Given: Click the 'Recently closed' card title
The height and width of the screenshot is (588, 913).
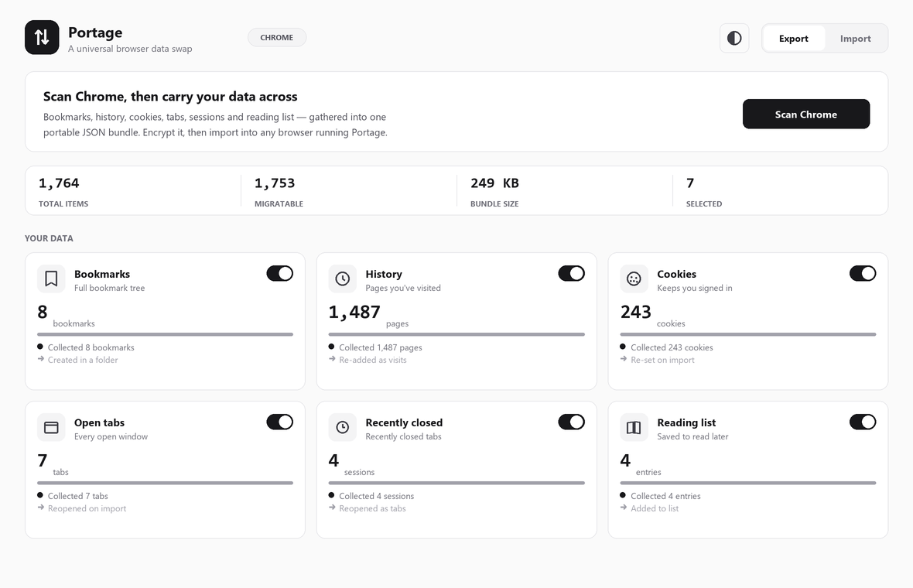Looking at the screenshot, I should (x=404, y=422).
